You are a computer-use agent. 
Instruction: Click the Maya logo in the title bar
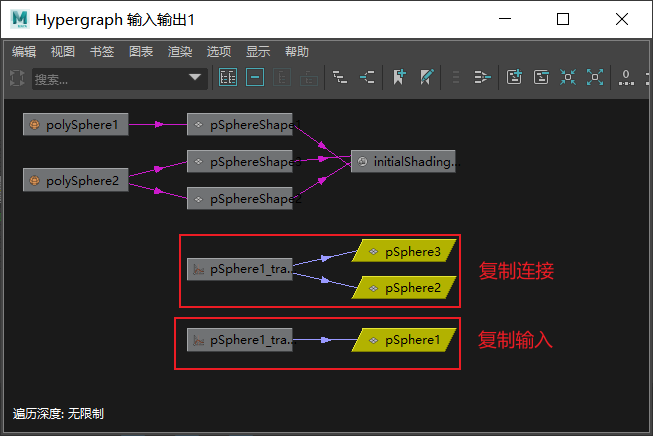(20, 19)
